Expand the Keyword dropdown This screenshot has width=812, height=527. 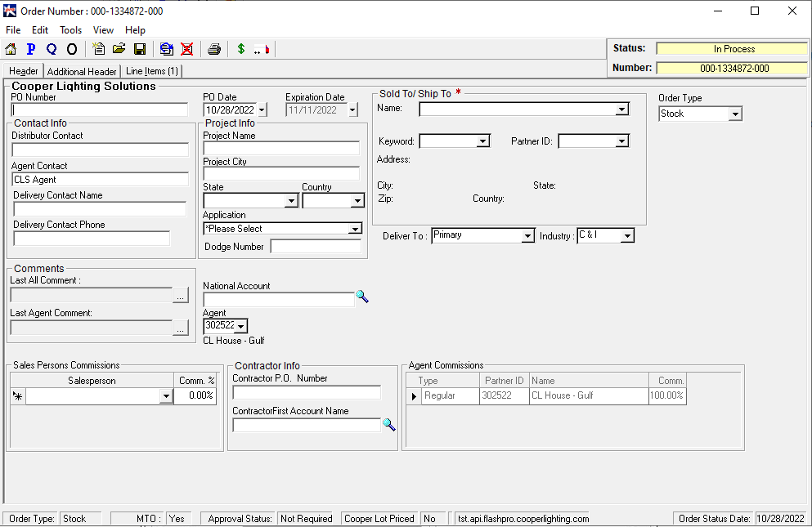pyautogui.click(x=482, y=141)
